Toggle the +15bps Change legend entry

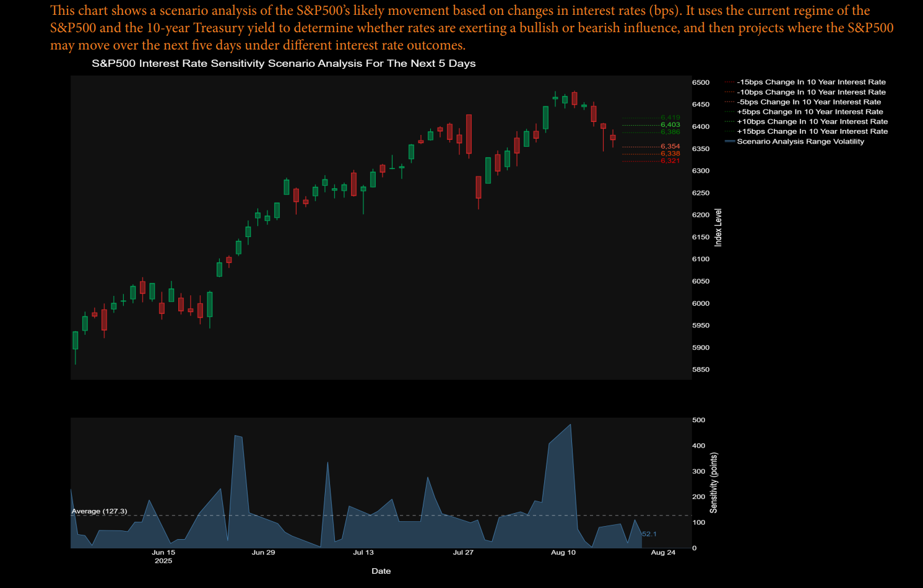[807, 132]
